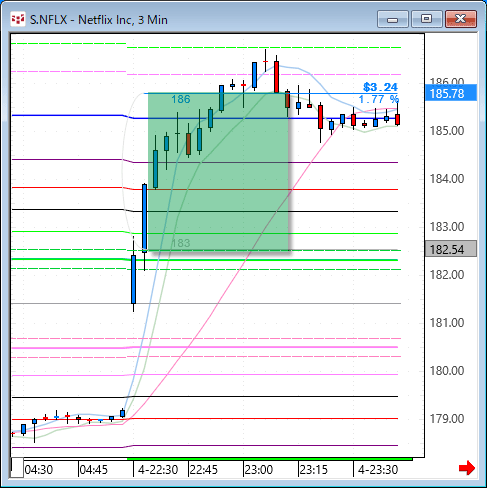
Task: Click the red scroll-forward arrow
Action: (467, 468)
